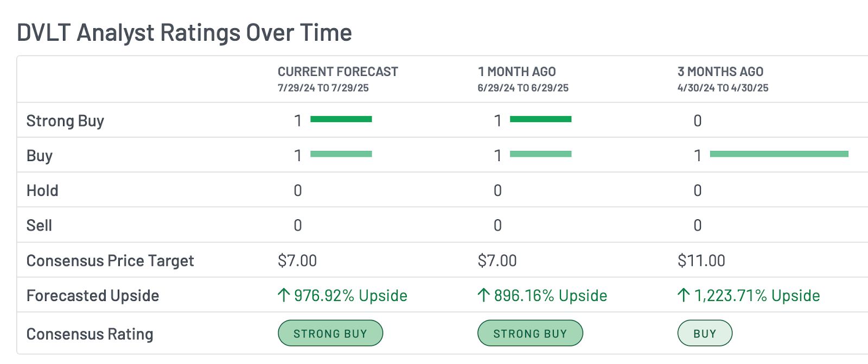Click the Consensus Rating row label
The height and width of the screenshot is (364, 868).
click(90, 334)
